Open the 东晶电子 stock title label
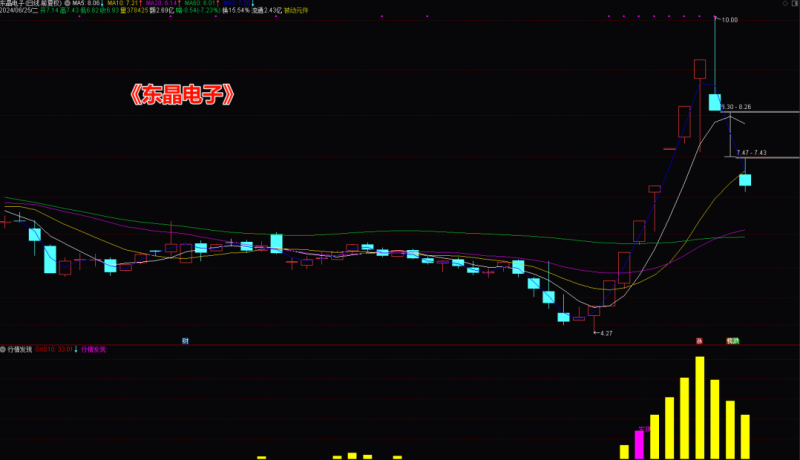This screenshot has height=460, width=800. coord(30,4)
